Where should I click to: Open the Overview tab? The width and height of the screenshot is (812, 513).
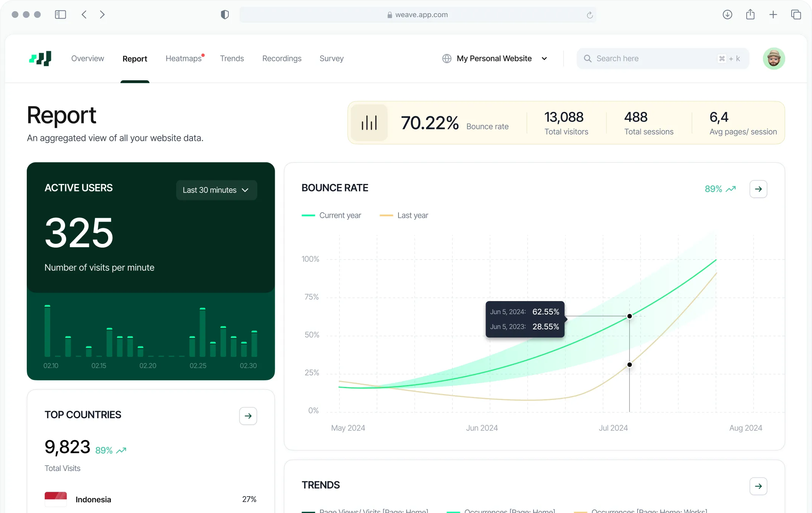tap(88, 58)
